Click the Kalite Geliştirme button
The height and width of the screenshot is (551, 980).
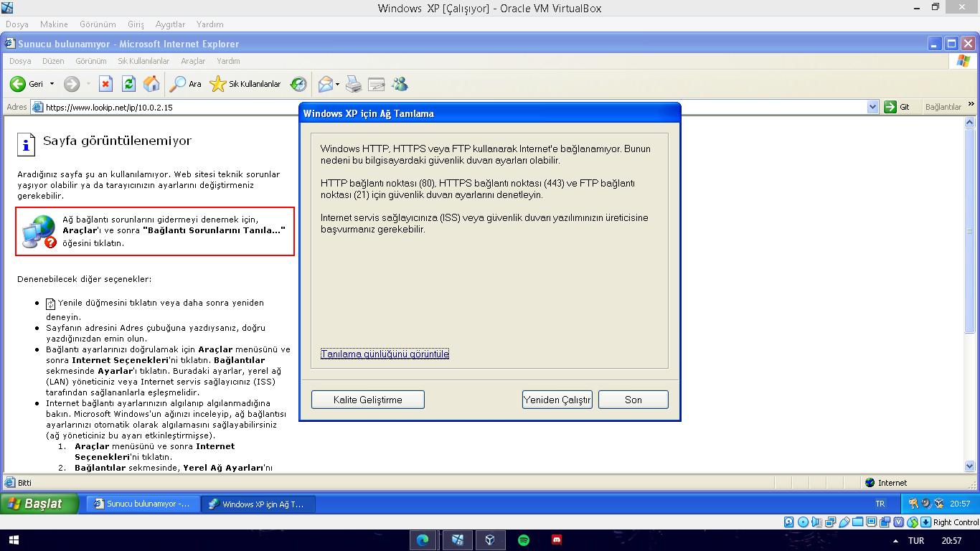(x=368, y=400)
